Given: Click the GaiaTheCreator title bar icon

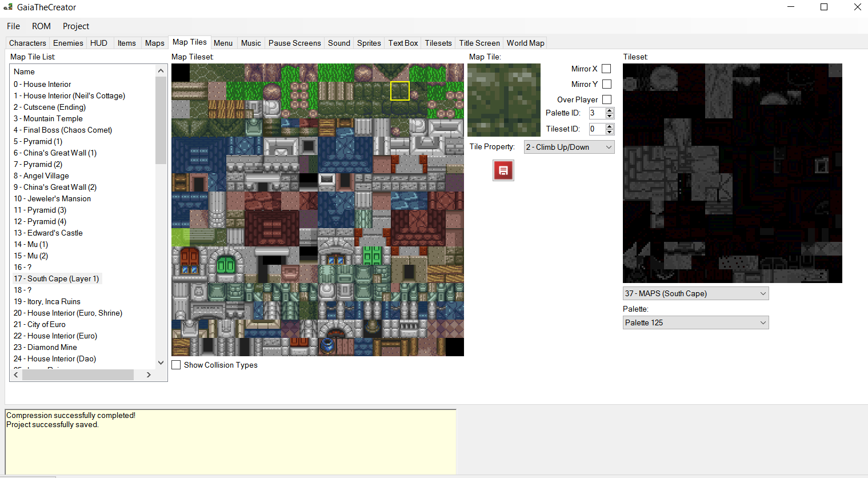Looking at the screenshot, I should pos(8,7).
